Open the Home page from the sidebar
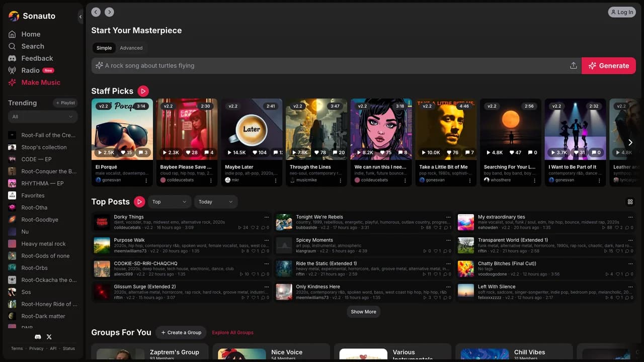 click(x=31, y=34)
